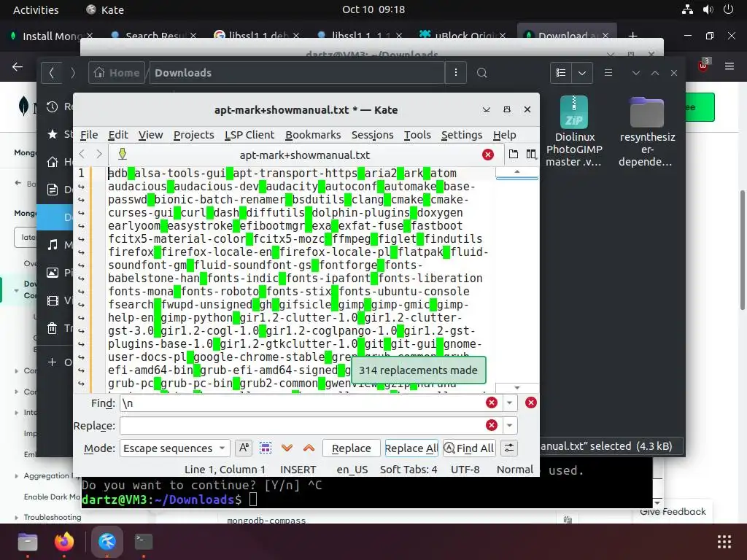Click the Replace All button
747x560 pixels.
click(x=411, y=448)
